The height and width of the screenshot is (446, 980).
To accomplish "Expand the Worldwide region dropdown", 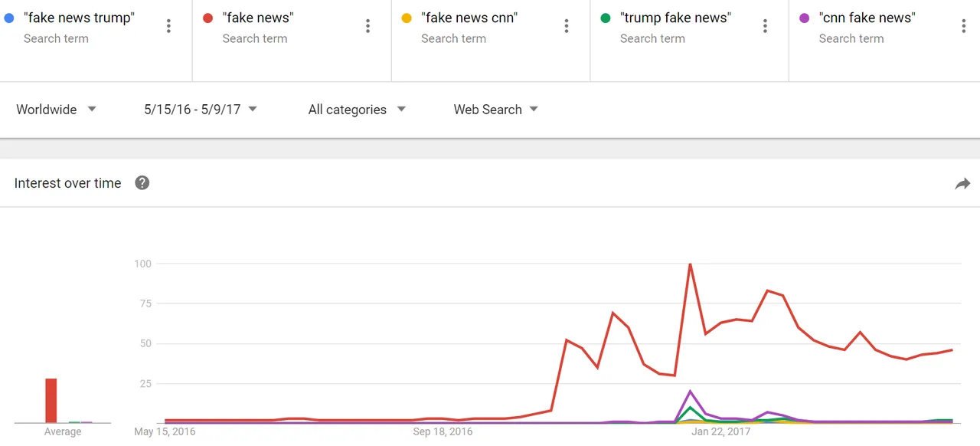I will pos(57,110).
